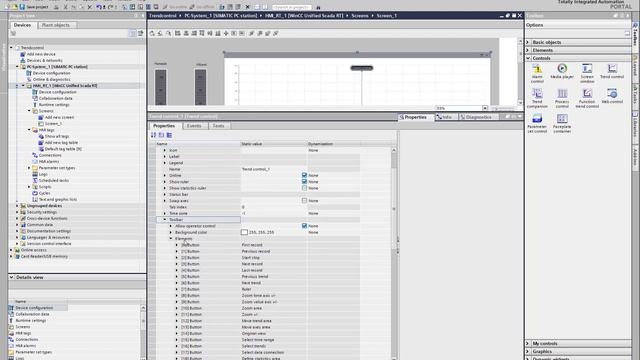Image resolution: width=640 pixels, height=360 pixels.
Task: Switch to the Diagnostics inspector tab
Action: 476,117
